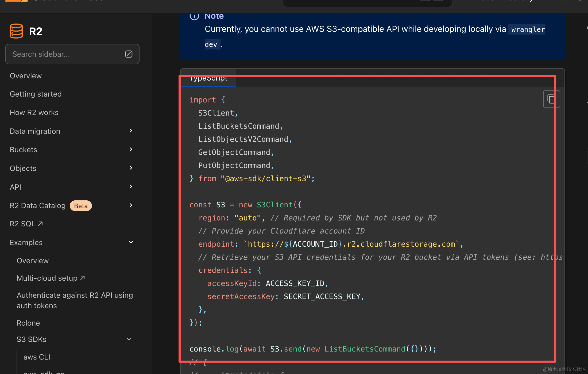This screenshot has height=374, width=588.
Task: Click the Beta badge on R2 Data Catalog
Action: coord(81,206)
